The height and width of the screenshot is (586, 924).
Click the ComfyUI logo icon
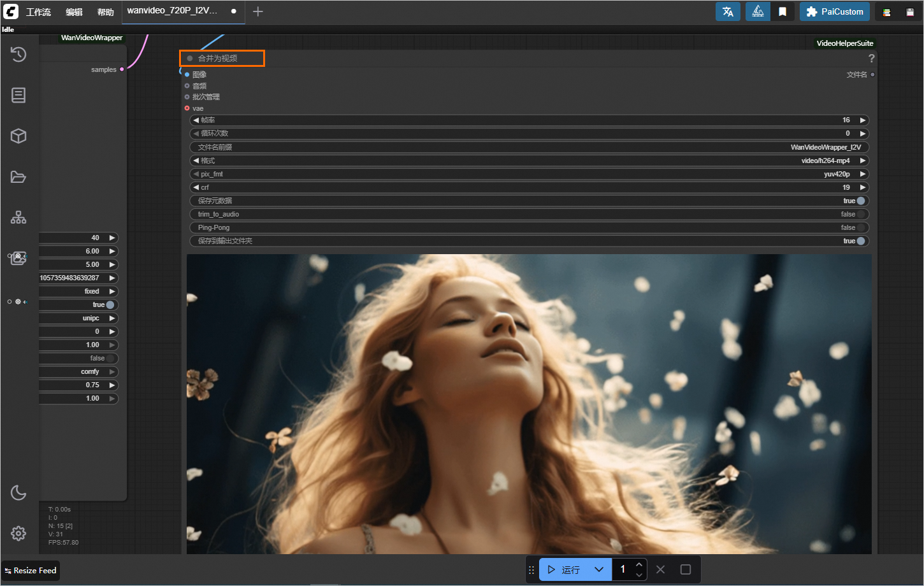[11, 11]
